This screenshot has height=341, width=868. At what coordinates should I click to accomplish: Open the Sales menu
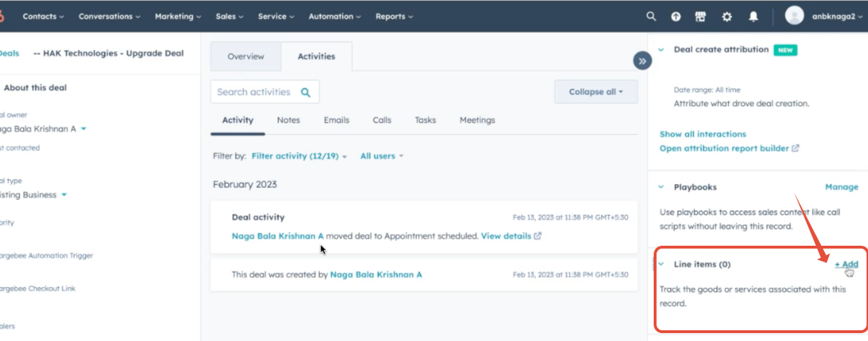(231, 16)
